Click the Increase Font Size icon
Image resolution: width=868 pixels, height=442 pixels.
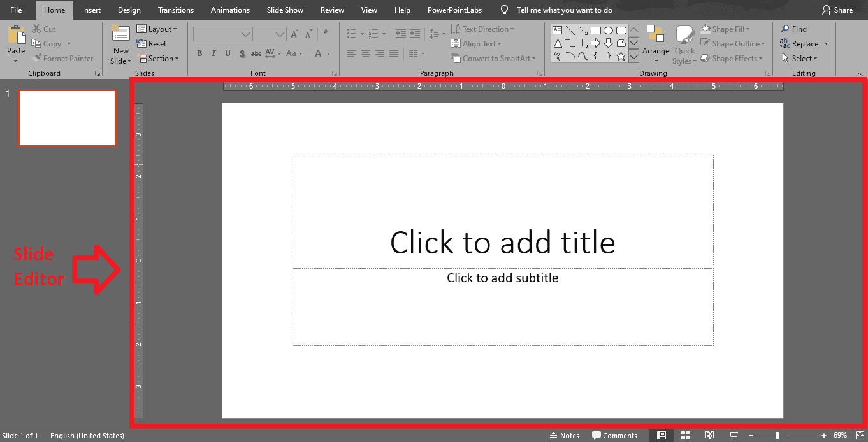point(294,34)
